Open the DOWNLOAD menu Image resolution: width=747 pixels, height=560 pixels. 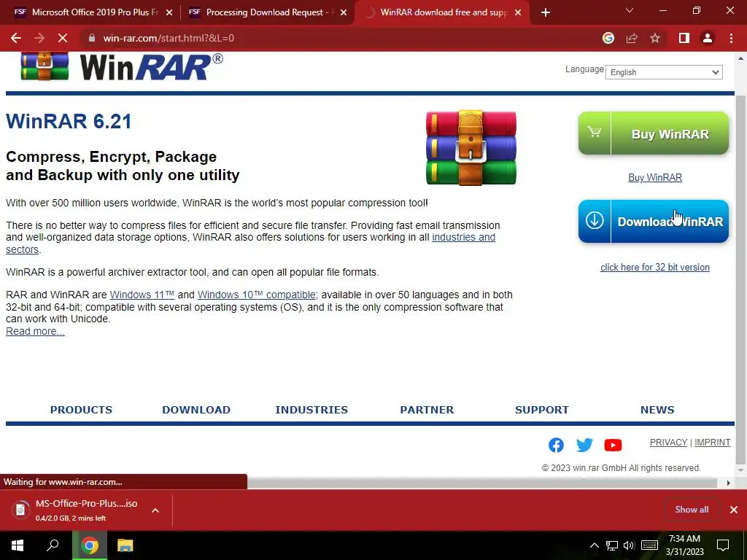[196, 410]
